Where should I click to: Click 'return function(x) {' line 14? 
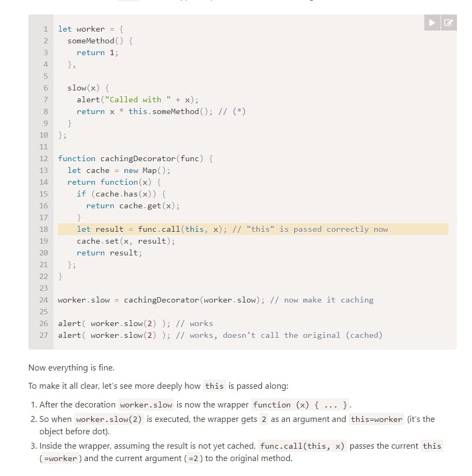[114, 182]
